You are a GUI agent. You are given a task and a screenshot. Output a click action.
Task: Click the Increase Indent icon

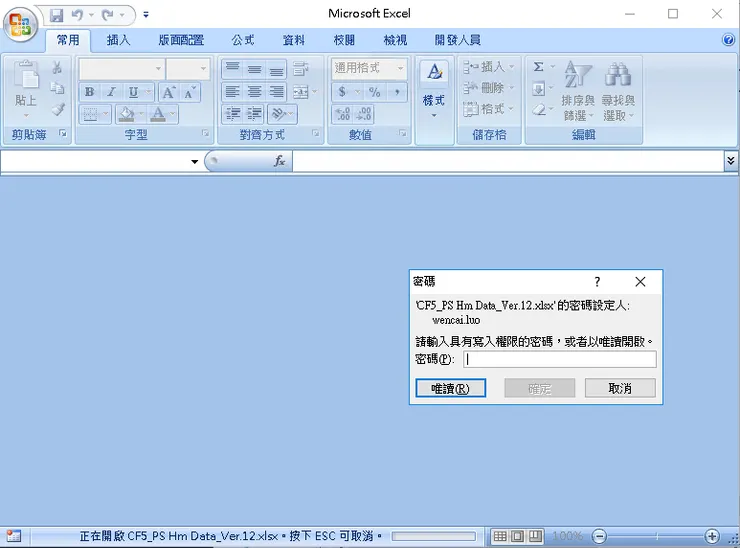pos(254,114)
